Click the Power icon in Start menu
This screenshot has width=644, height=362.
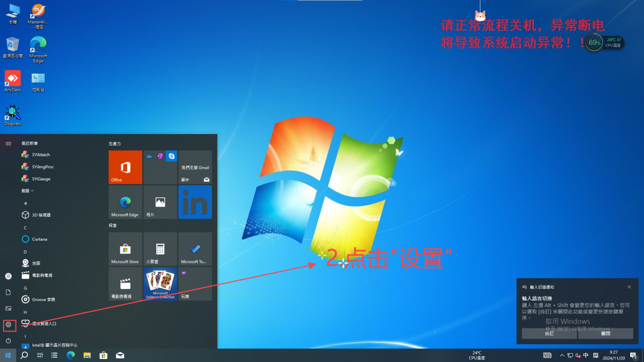pos(8,341)
